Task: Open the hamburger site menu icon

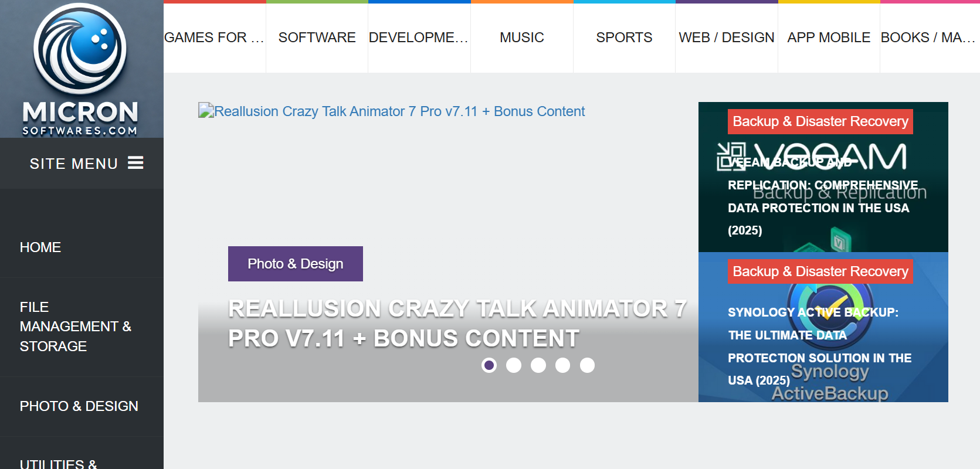Action: [135, 163]
